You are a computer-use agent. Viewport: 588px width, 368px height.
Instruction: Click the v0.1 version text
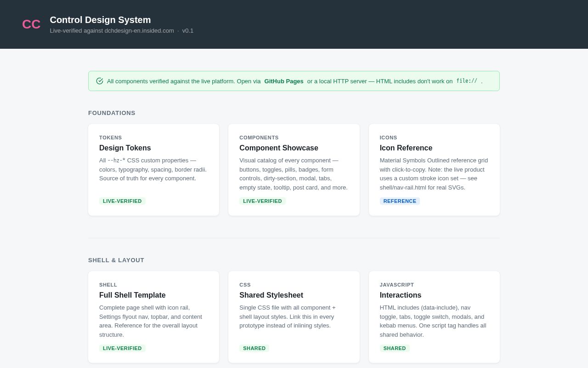click(188, 31)
